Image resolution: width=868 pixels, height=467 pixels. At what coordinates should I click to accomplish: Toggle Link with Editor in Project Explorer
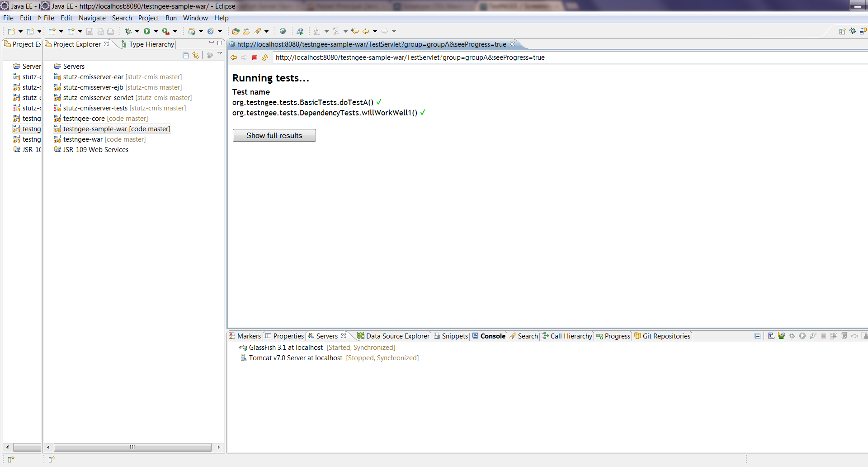click(196, 55)
